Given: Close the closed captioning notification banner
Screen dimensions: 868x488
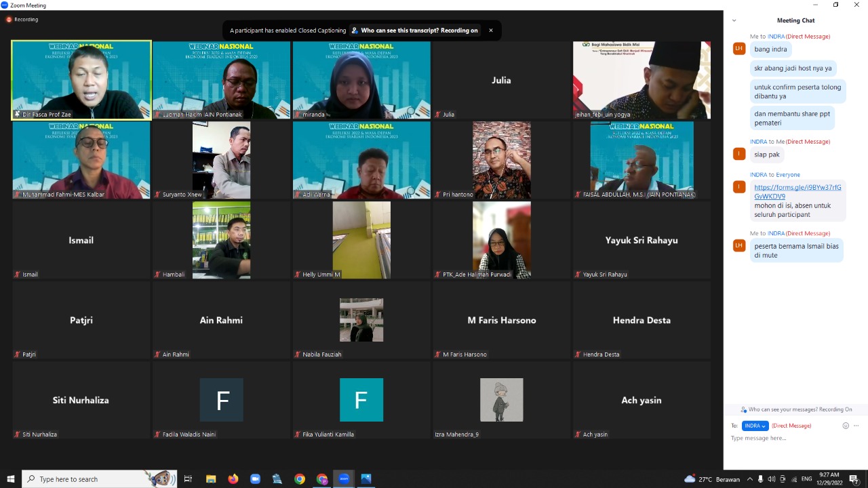Looking at the screenshot, I should pos(490,30).
